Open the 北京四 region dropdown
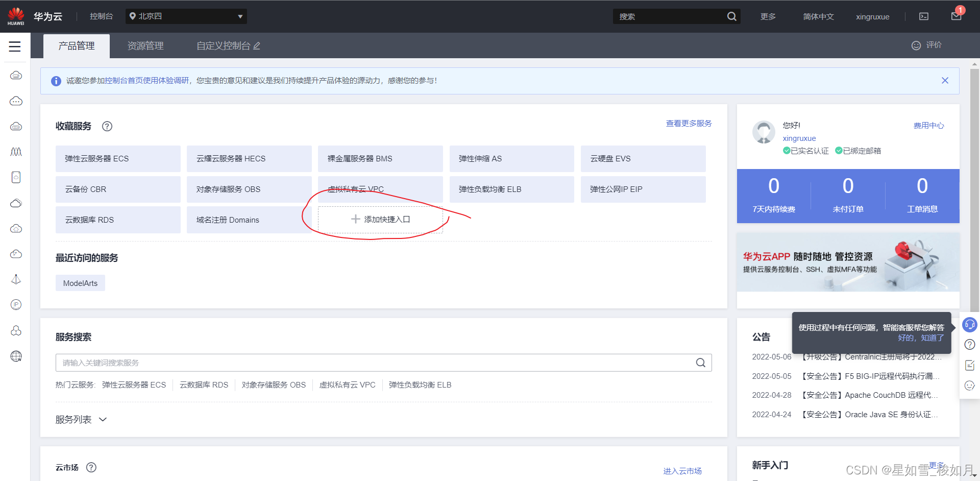The image size is (980, 481). (186, 16)
